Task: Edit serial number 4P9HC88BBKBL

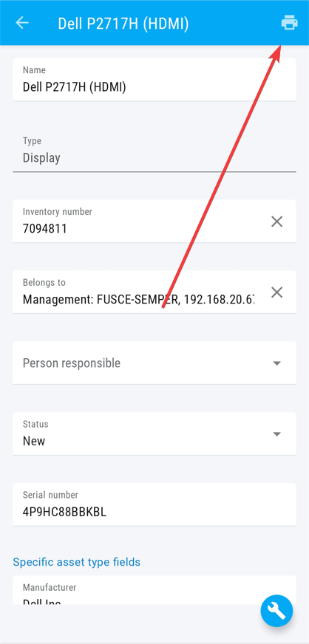Action: click(x=64, y=512)
